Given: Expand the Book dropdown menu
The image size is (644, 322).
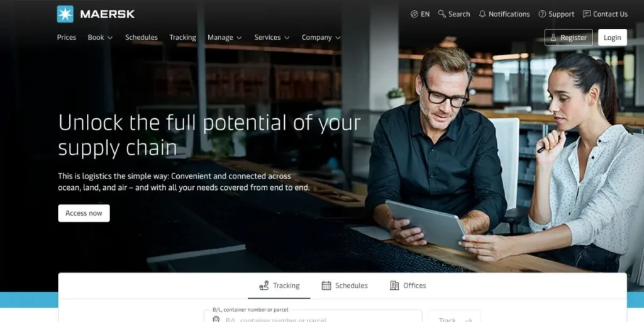Looking at the screenshot, I should 100,37.
